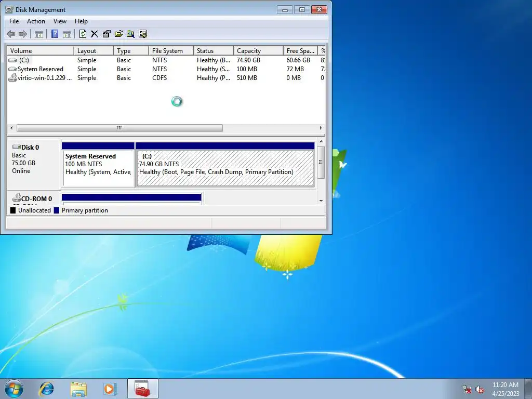Viewport: 532px width, 399px height.
Task: Click the Disk Management title bar icon
Action: 9,9
